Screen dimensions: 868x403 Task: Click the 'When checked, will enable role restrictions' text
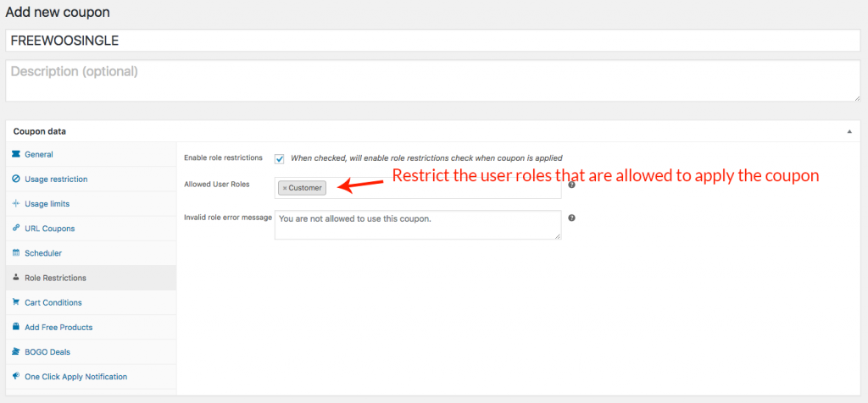(426, 158)
